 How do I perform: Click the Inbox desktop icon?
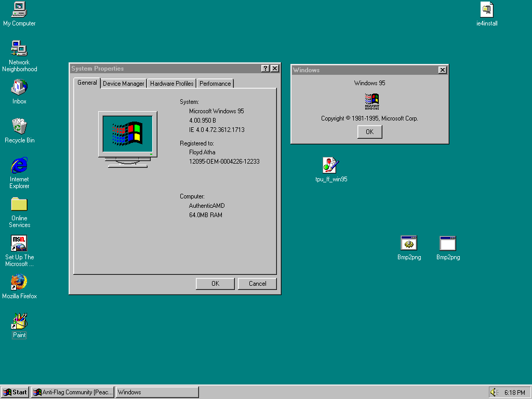point(19,88)
